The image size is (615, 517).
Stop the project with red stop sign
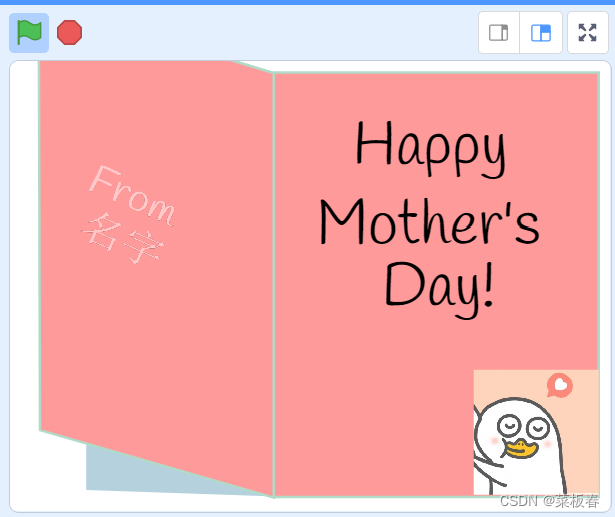pos(69,33)
